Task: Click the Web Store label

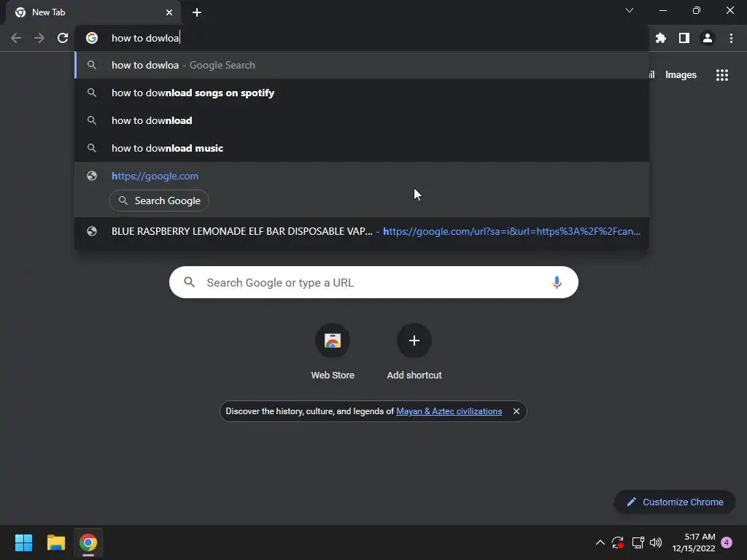Action: click(333, 376)
